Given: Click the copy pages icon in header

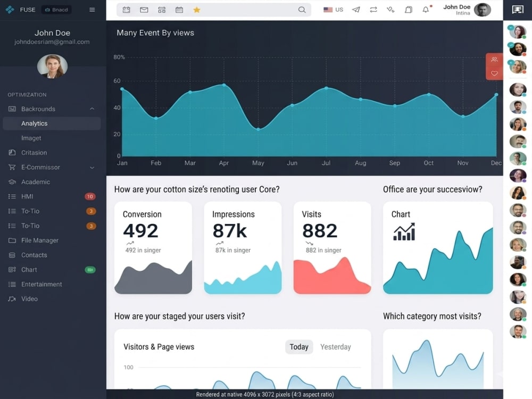Looking at the screenshot, I should [409, 10].
